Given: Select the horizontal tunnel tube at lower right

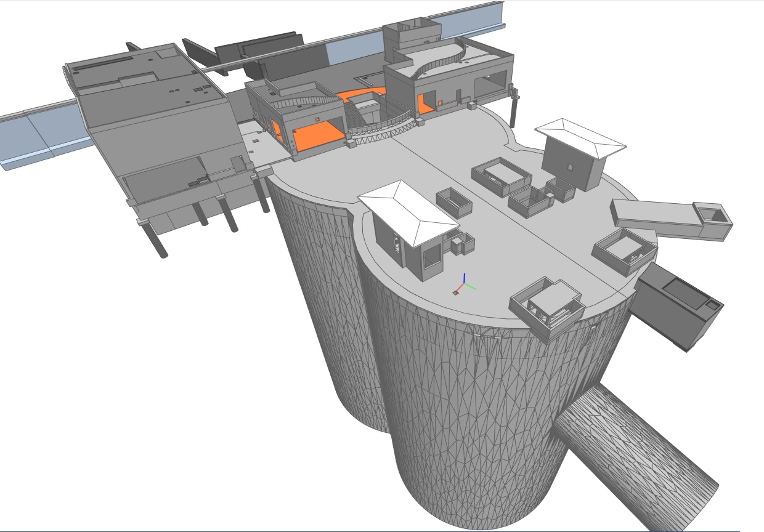Looking at the screenshot, I should coord(635,456).
